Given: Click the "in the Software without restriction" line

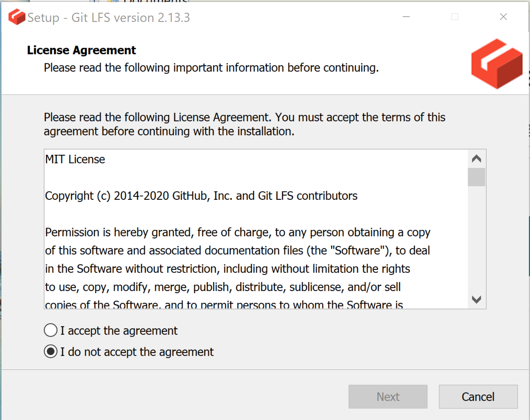Looking at the screenshot, I should point(227,269).
